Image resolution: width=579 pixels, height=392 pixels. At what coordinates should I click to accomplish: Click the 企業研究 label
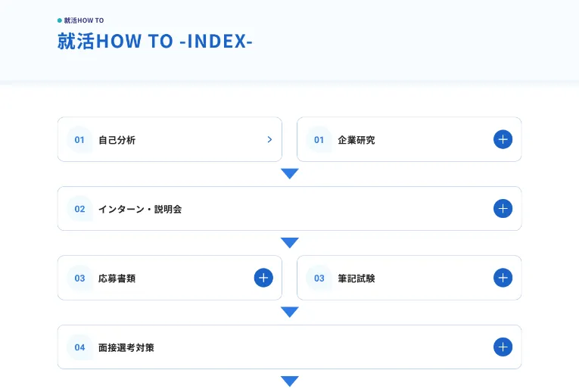(356, 140)
